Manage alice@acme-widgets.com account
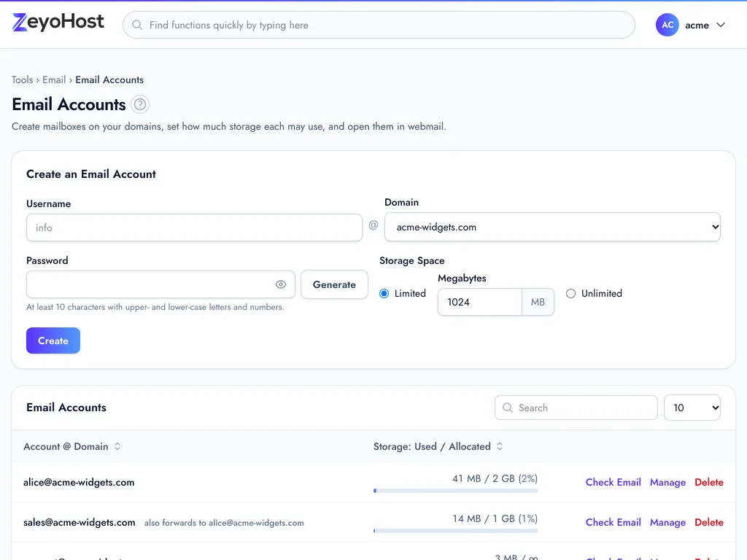The height and width of the screenshot is (560, 747). pyautogui.click(x=667, y=482)
